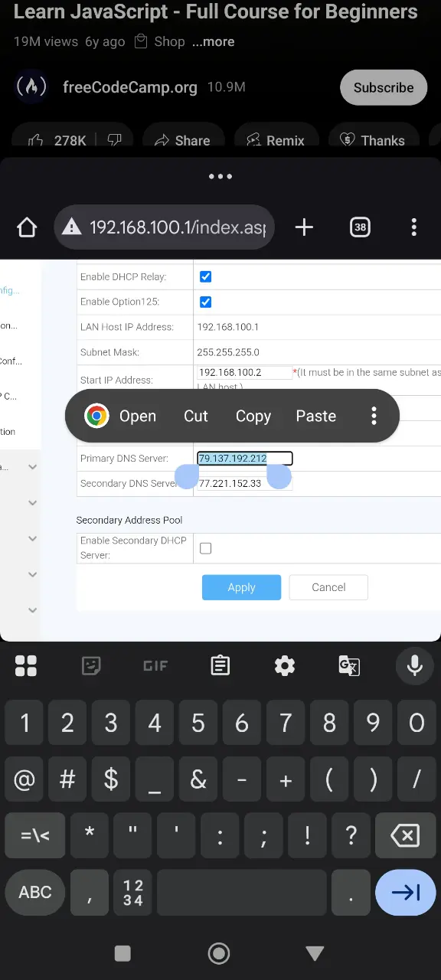Choose Copy in the text selection menu
Image resolution: width=441 pixels, height=980 pixels.
point(253,416)
